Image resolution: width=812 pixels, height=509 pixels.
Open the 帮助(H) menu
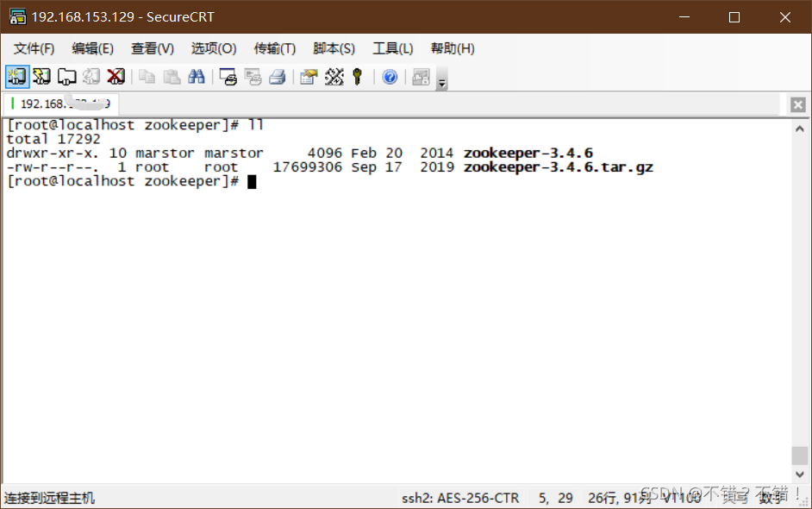453,48
